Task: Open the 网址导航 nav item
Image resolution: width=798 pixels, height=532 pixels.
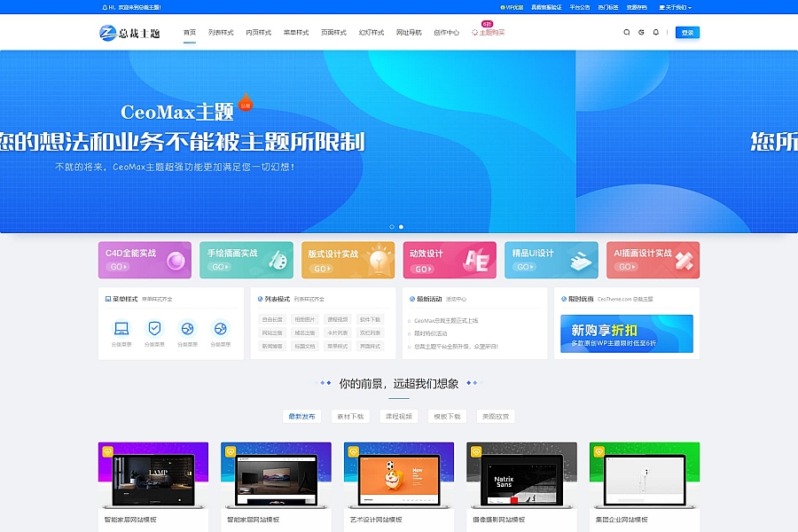Action: click(x=409, y=32)
